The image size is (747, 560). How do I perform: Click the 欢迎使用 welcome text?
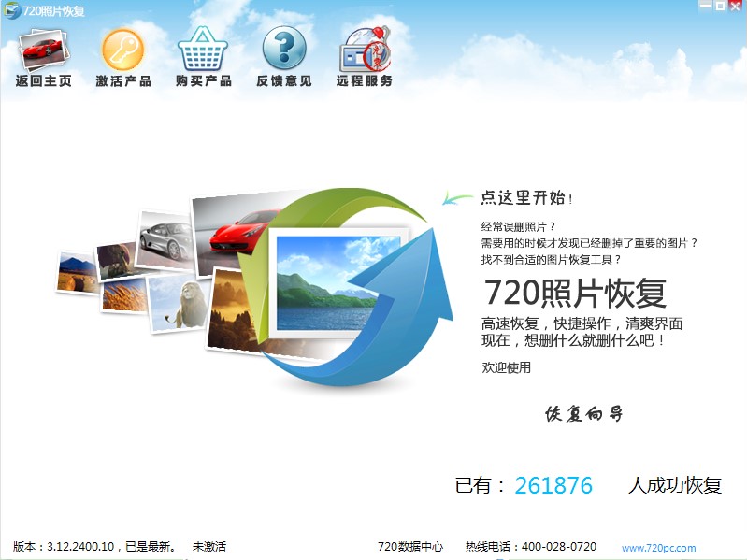506,367
